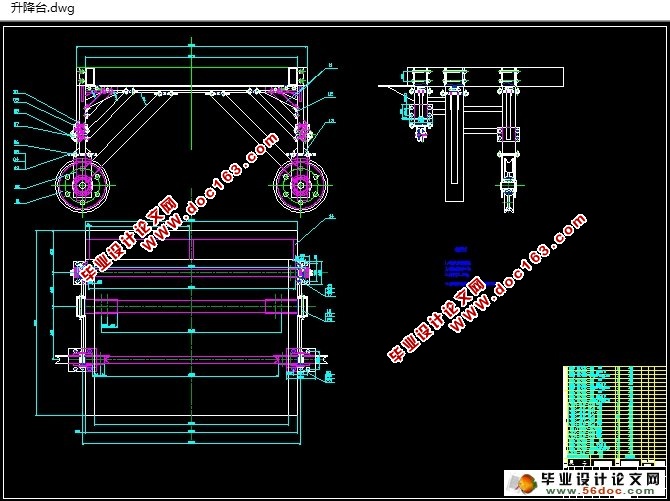Click the blue technical notes text block

coord(470,266)
